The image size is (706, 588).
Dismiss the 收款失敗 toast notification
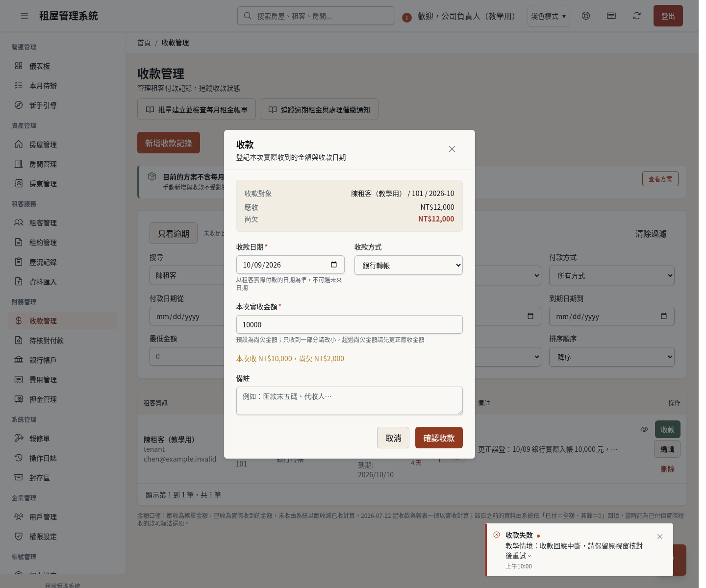(660, 537)
